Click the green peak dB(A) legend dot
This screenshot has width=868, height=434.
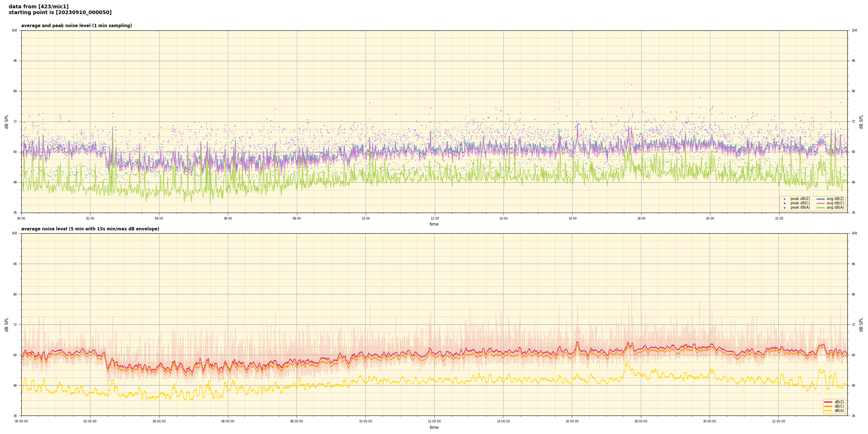tap(784, 208)
